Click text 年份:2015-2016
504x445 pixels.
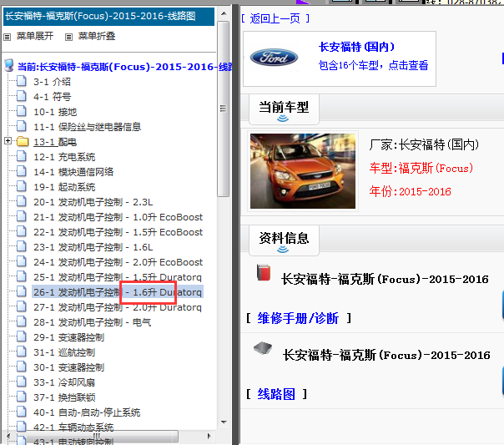411,192
